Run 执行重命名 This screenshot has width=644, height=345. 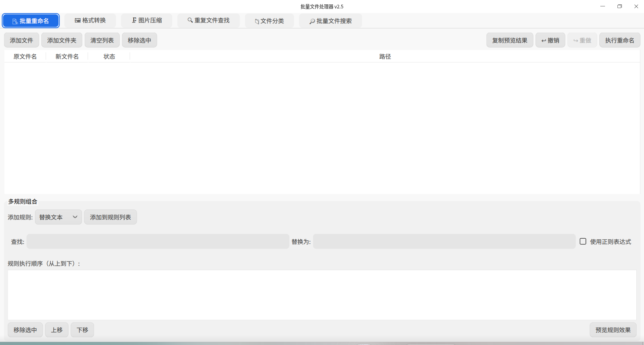[x=620, y=40]
